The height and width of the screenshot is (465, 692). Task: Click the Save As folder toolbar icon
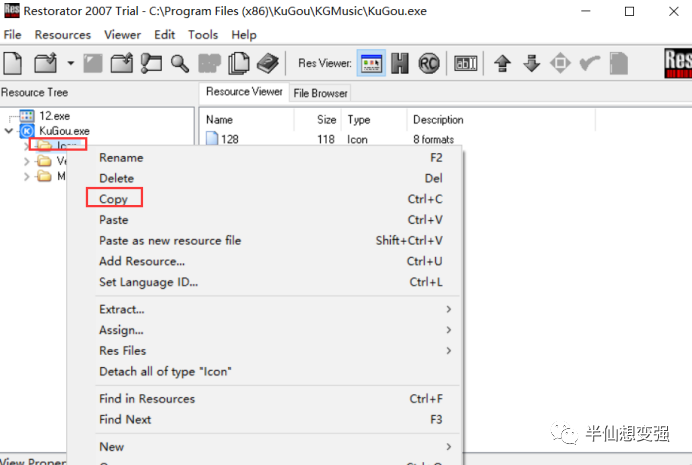[121, 63]
